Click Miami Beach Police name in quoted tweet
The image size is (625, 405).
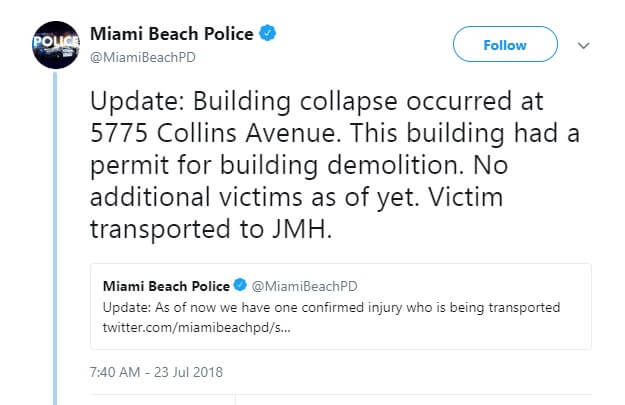[166, 286]
